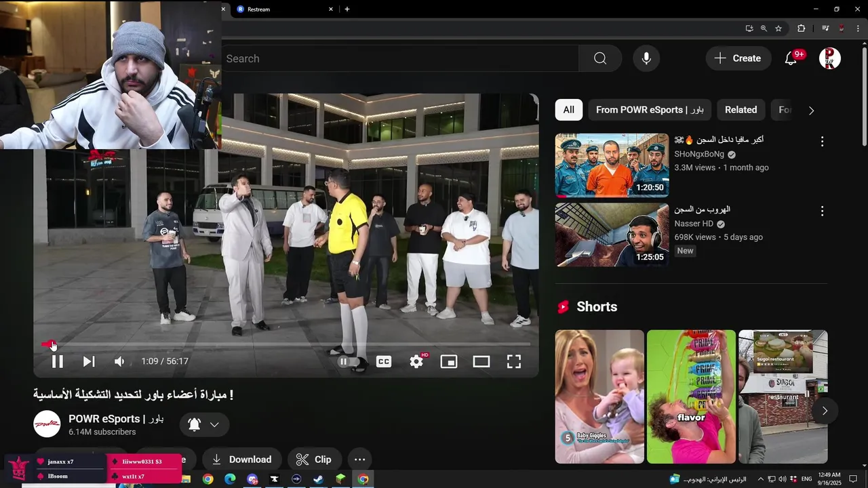The image size is (868, 488).
Task: Click the Clip scissors button
Action: (x=314, y=460)
